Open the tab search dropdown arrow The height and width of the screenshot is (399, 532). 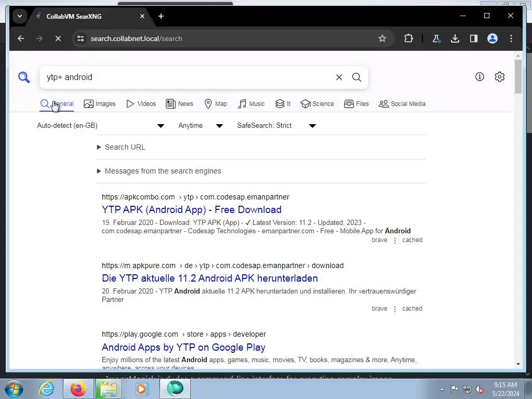(20, 16)
